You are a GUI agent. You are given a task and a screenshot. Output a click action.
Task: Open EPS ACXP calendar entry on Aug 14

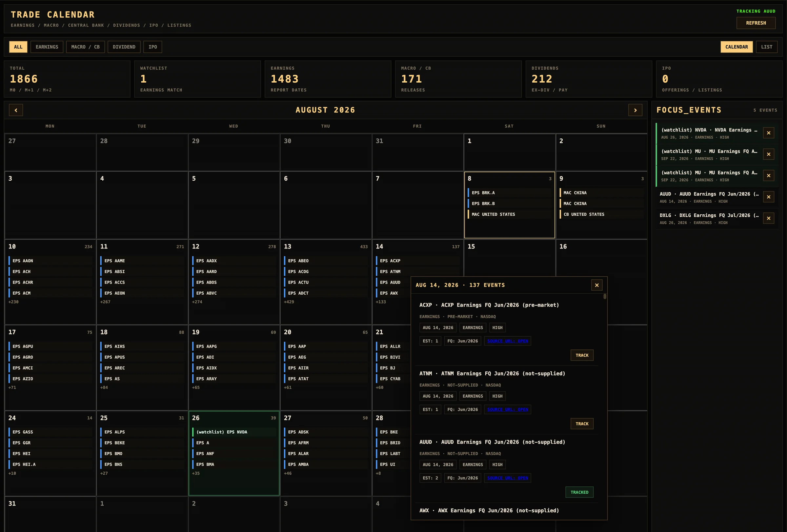point(417,261)
